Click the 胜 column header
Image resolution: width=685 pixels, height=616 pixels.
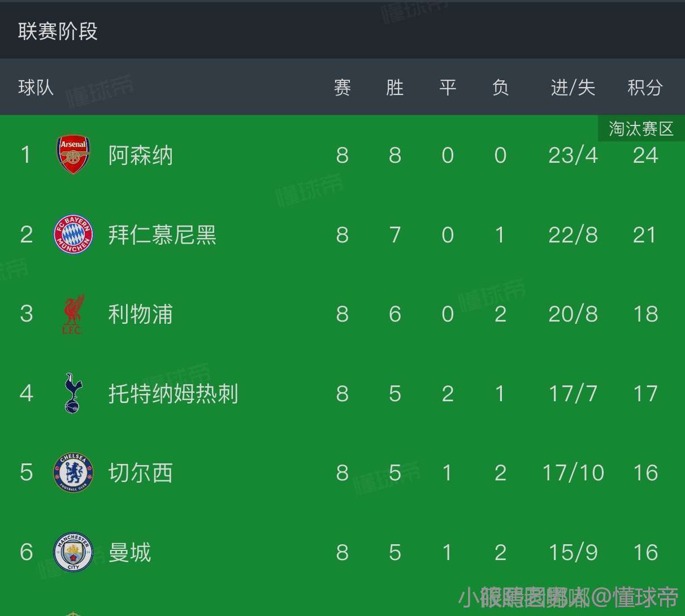point(394,88)
